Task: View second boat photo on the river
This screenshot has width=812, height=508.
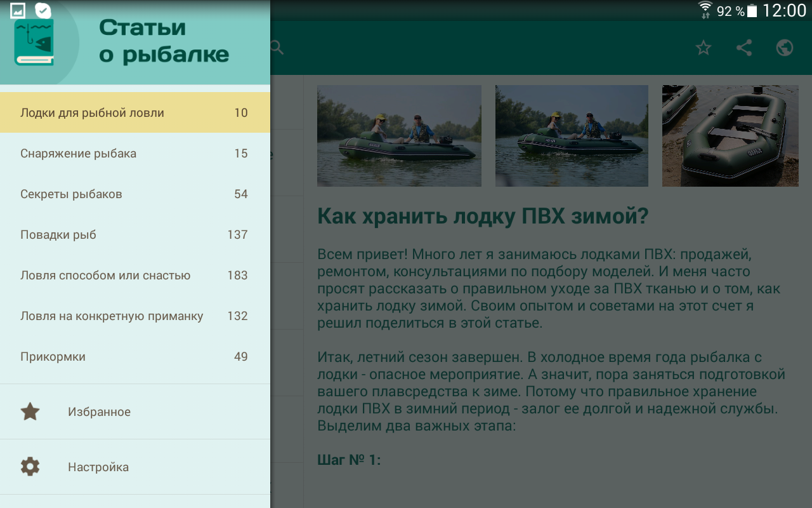Action: coord(572,136)
